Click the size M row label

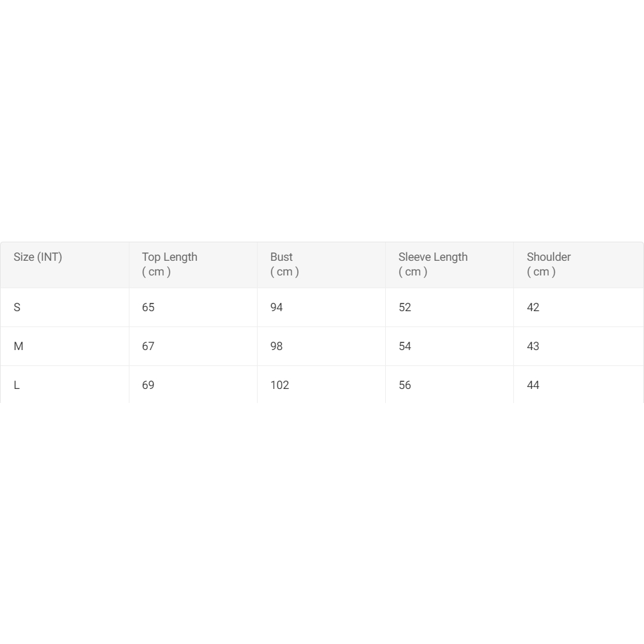(18, 346)
